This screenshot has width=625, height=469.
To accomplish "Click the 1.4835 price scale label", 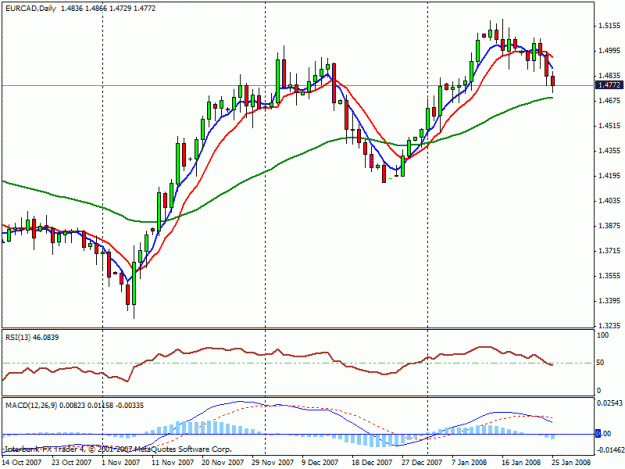I will (x=609, y=76).
